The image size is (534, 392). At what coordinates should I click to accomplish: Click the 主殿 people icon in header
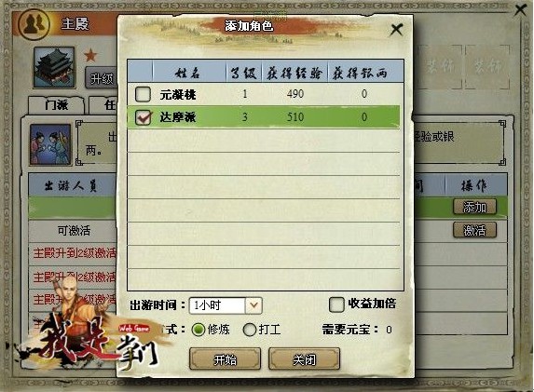click(x=34, y=24)
